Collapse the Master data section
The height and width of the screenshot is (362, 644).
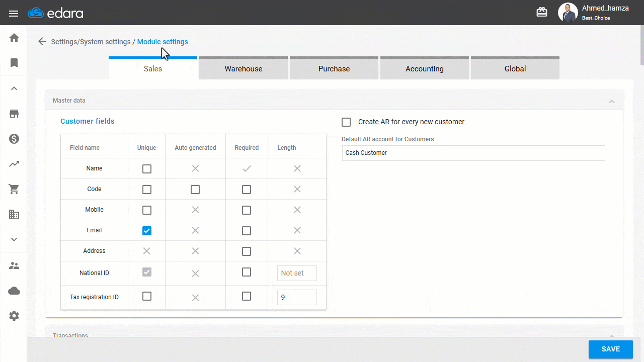pyautogui.click(x=612, y=101)
